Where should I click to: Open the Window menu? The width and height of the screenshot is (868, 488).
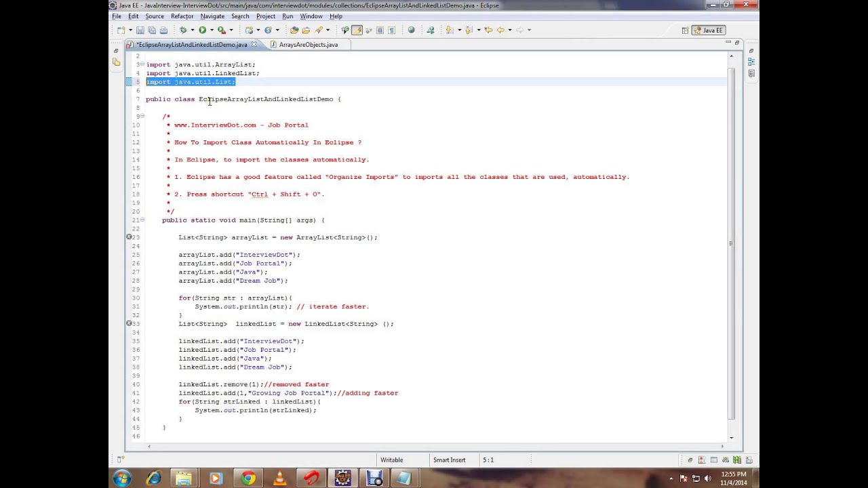311,16
